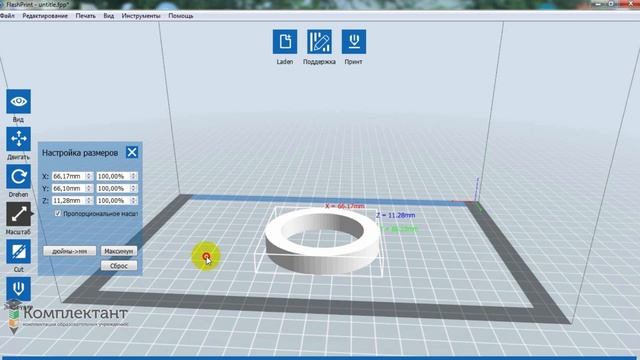Viewport: 640px width, 360px height.
Task: Adjust the Z mm spinner arrows
Action: point(89,201)
